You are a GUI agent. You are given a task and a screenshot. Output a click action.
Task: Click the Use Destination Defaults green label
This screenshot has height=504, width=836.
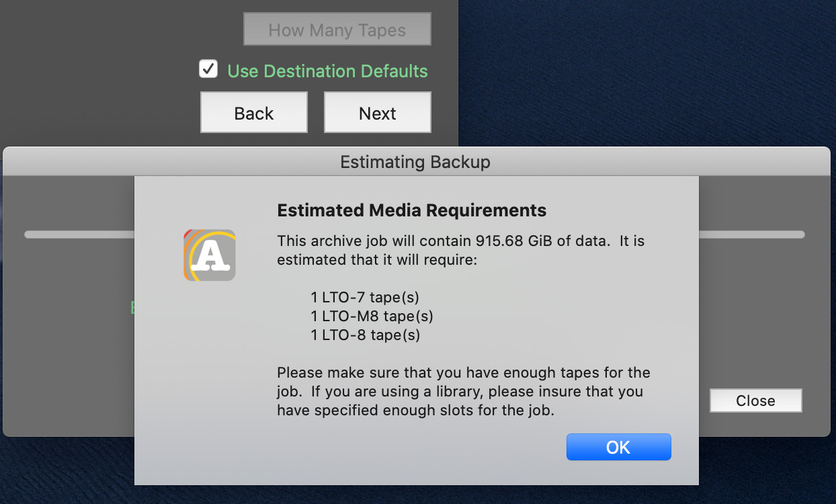327,71
